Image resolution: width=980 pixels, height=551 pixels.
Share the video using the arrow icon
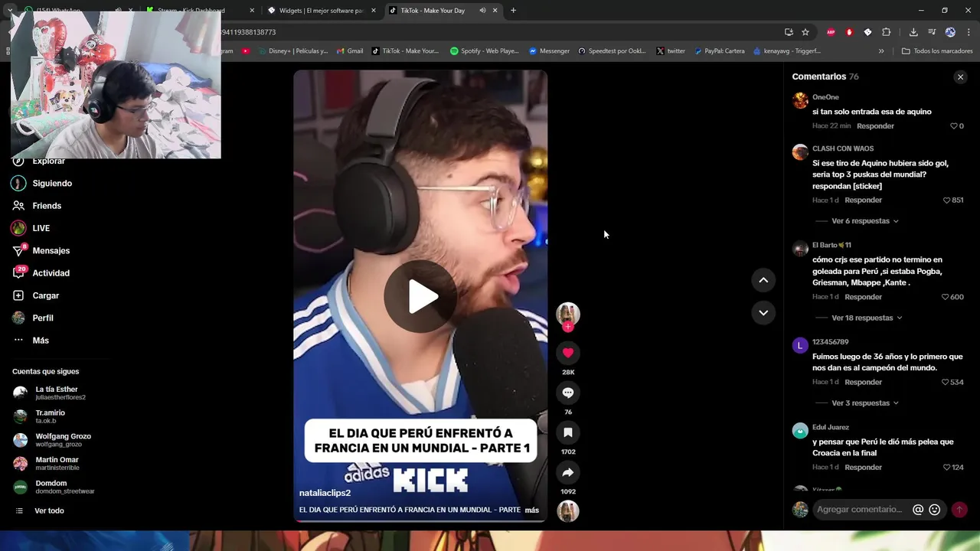(568, 472)
